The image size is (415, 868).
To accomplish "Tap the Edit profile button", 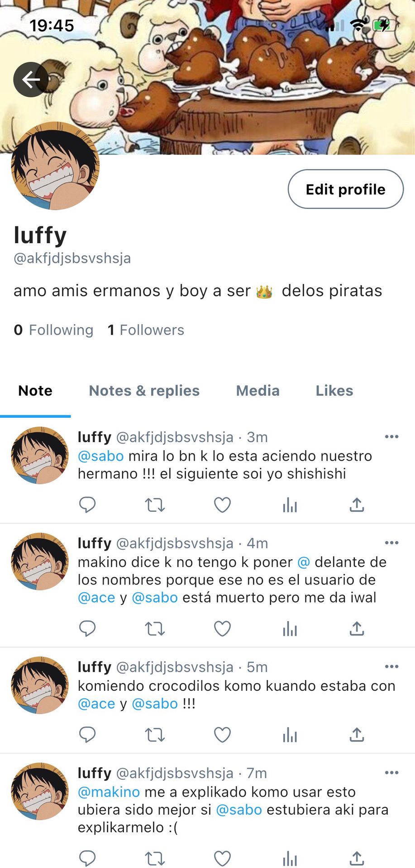I will [x=346, y=189].
